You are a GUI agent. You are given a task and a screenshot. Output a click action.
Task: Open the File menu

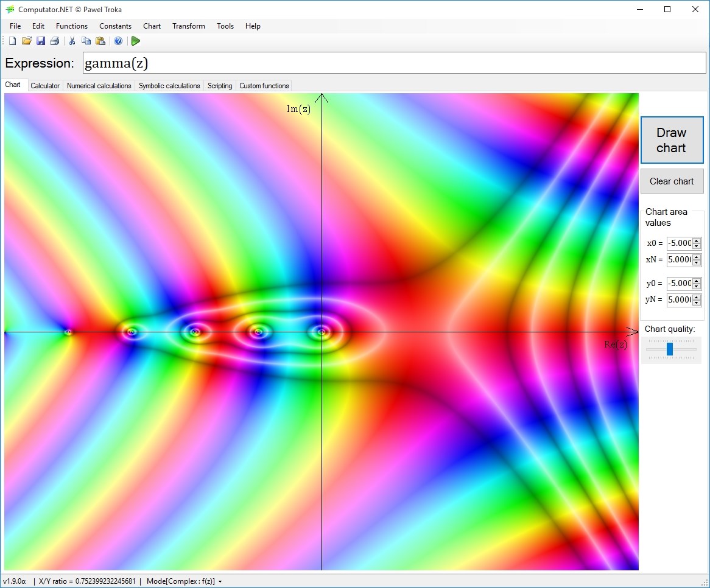click(x=15, y=26)
